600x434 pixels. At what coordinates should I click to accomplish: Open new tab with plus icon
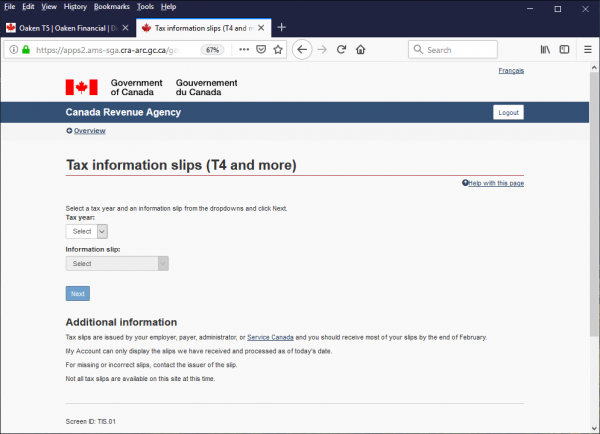[x=281, y=27]
